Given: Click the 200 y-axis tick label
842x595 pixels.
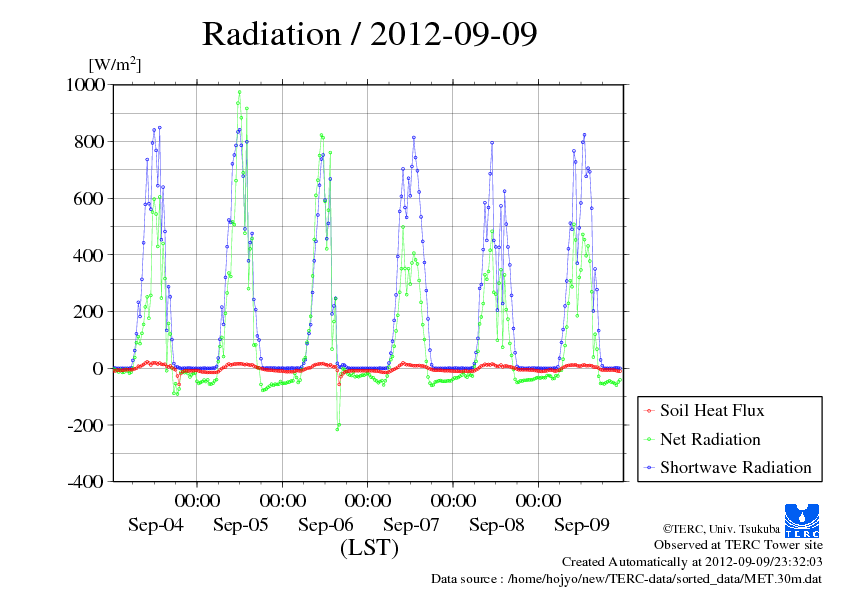Looking at the screenshot, I should [89, 311].
